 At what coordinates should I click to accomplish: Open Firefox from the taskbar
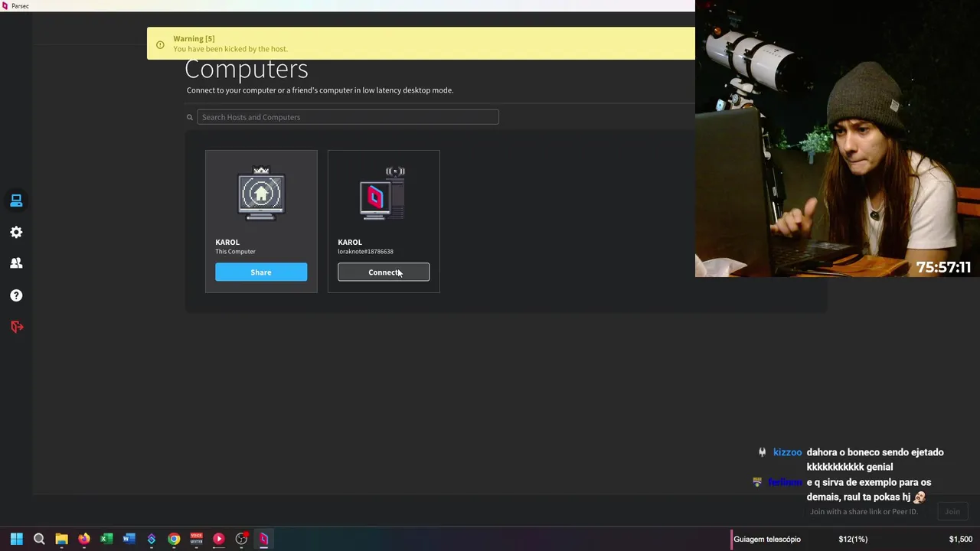(x=84, y=539)
